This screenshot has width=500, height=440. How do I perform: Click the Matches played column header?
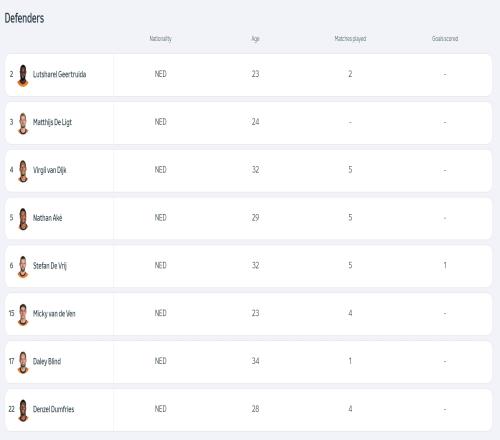[350, 39]
